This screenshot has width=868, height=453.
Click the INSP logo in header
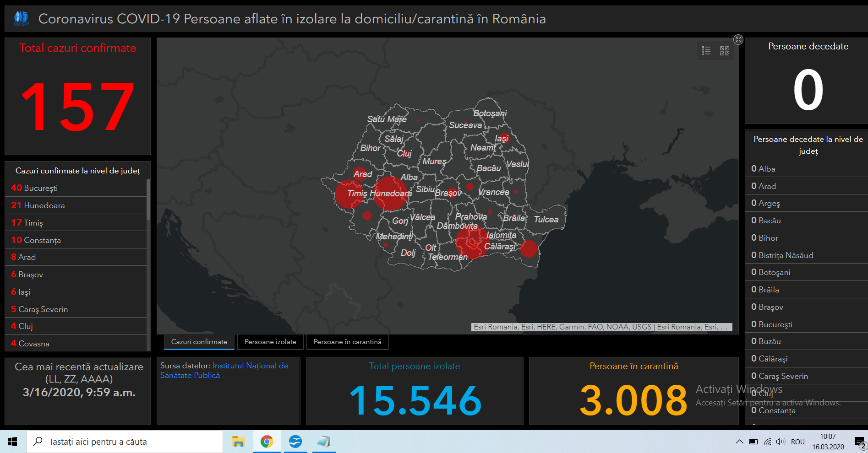tap(21, 19)
